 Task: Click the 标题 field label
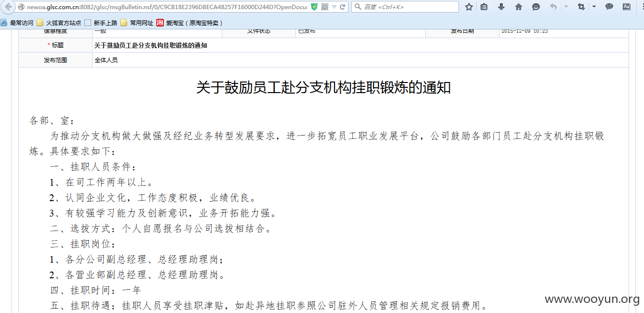(57, 45)
